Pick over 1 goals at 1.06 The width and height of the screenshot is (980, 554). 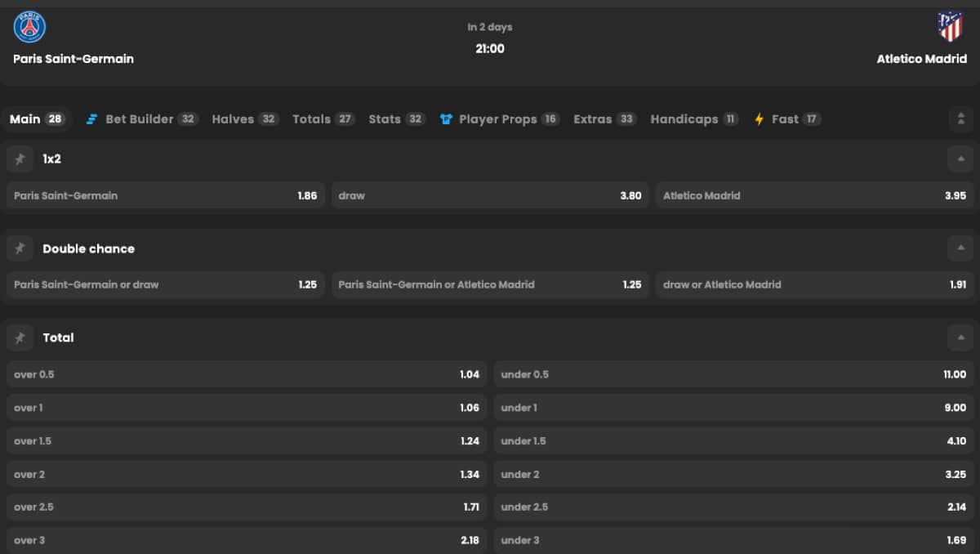tap(247, 408)
